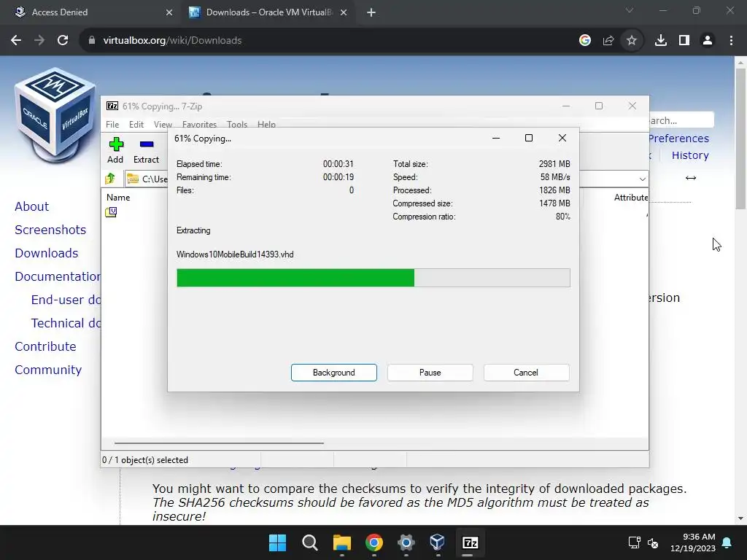Open the 7-Zip Tools menu
747x560 pixels.
pos(237,124)
